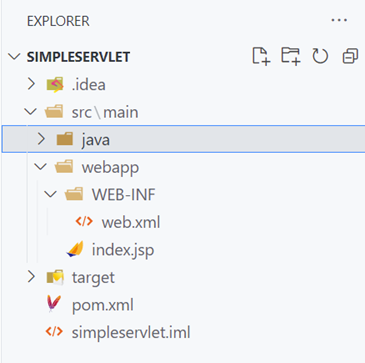Collapse the SIMPLESERVLET root chevron
The width and height of the screenshot is (365, 363).
tap(14, 56)
